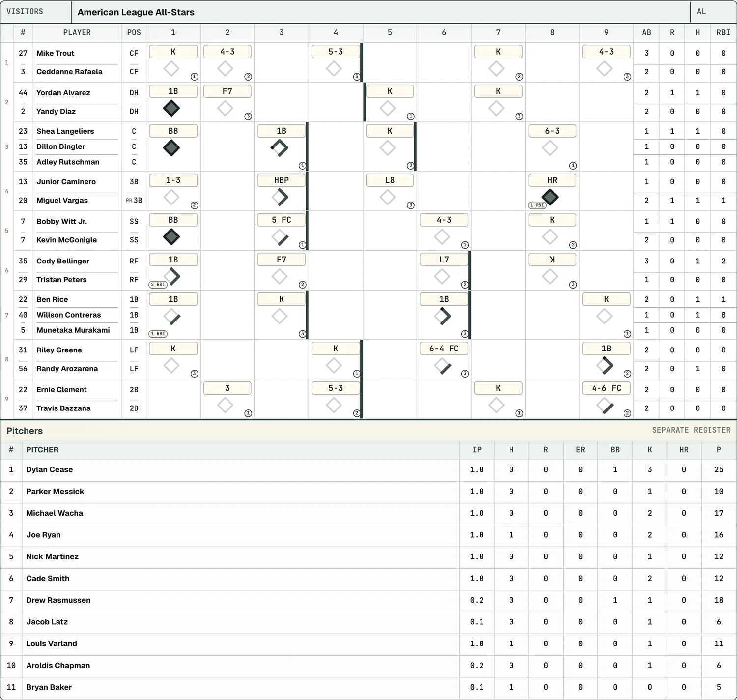Screen dimensions: 737x700
Task: Click the VISITORS label
Action: pos(25,12)
